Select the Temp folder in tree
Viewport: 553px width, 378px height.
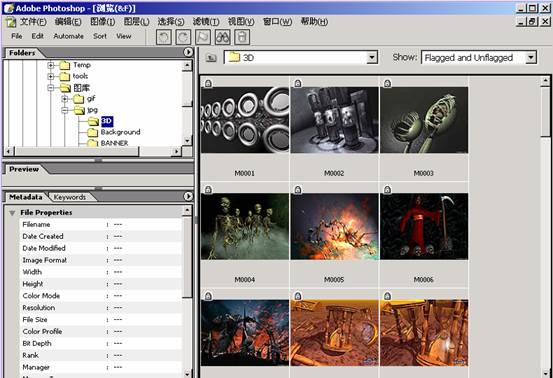(x=82, y=65)
